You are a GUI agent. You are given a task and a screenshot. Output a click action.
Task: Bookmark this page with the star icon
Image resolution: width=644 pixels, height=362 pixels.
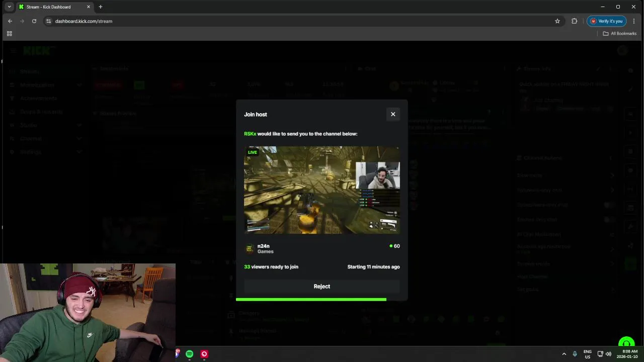(557, 21)
